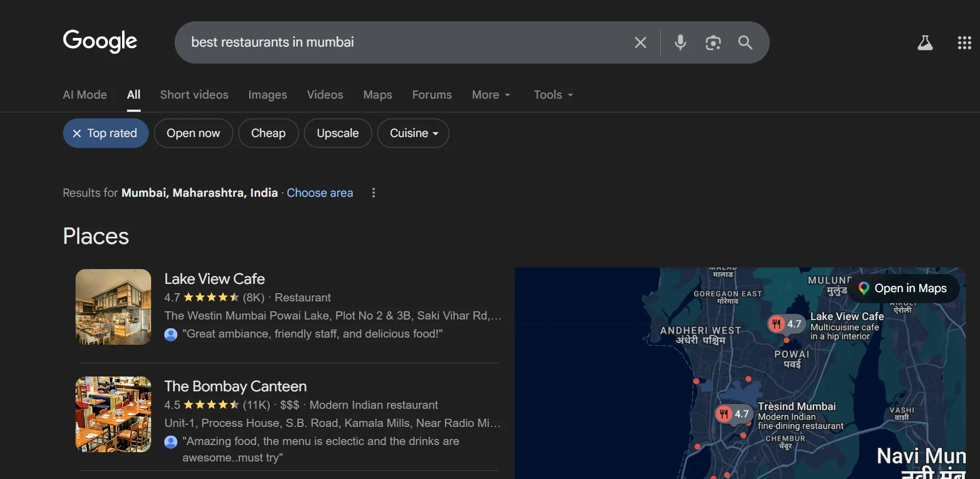Viewport: 980px width, 479px height.
Task: Click the Bombay Canteen Kamala Mills address
Action: (x=332, y=423)
